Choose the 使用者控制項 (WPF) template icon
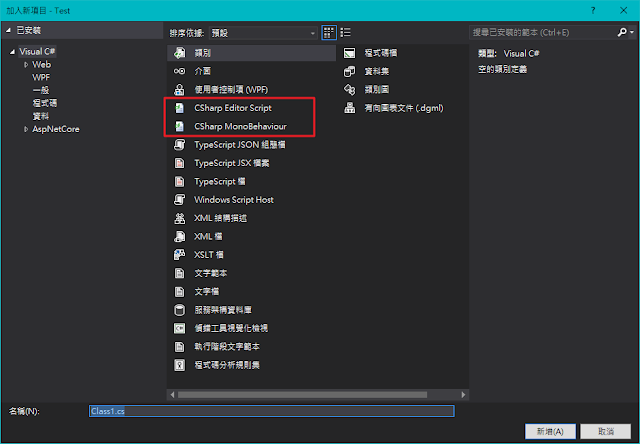The height and width of the screenshot is (444, 640). point(180,90)
